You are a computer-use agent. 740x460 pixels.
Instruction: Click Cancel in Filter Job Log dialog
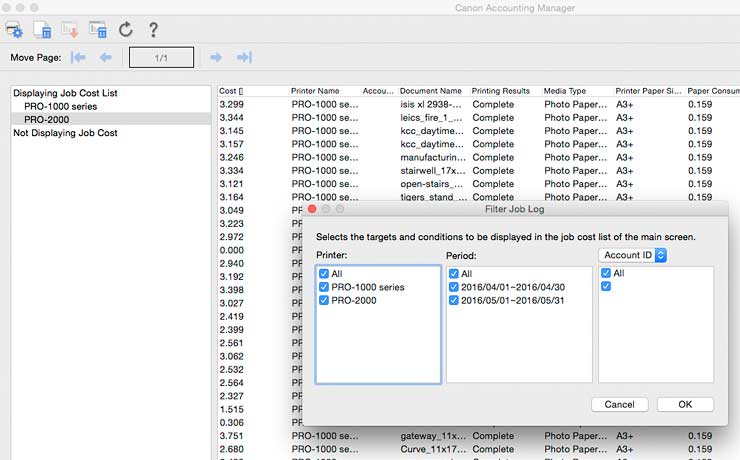619,404
